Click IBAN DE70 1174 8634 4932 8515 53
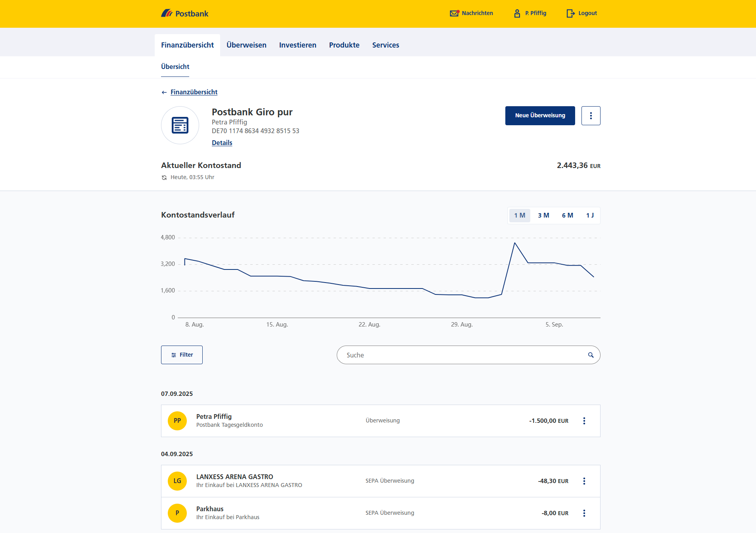This screenshot has height=533, width=756. tap(255, 131)
